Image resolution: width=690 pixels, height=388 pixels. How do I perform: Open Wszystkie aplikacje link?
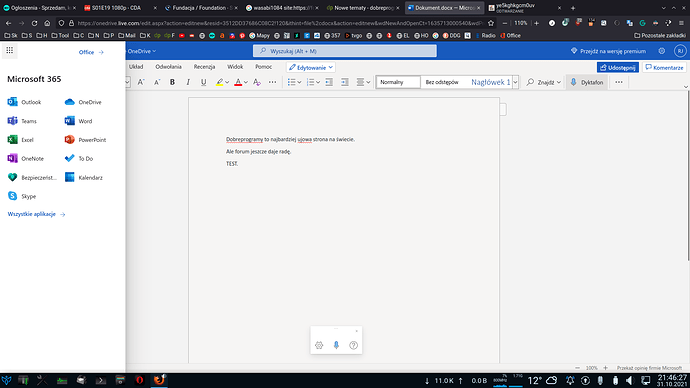tap(36, 214)
